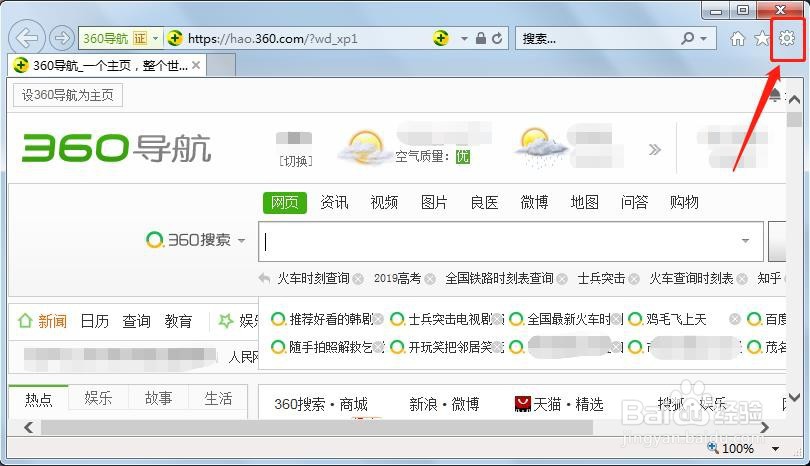Screen dimensions: 810x466
Task: Open the 新浪·微博 link
Action: pyautogui.click(x=444, y=404)
